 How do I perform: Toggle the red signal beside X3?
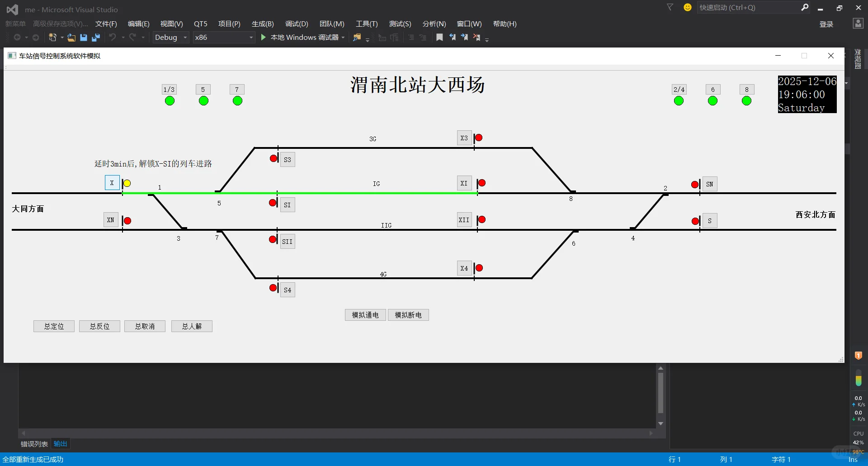click(x=479, y=138)
